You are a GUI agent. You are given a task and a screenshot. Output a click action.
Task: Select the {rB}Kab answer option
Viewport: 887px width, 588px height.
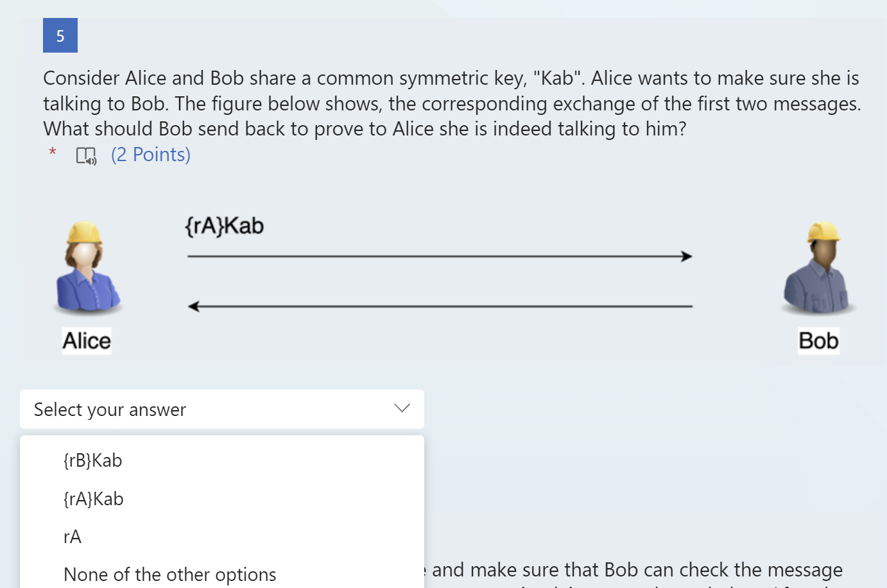click(92, 460)
